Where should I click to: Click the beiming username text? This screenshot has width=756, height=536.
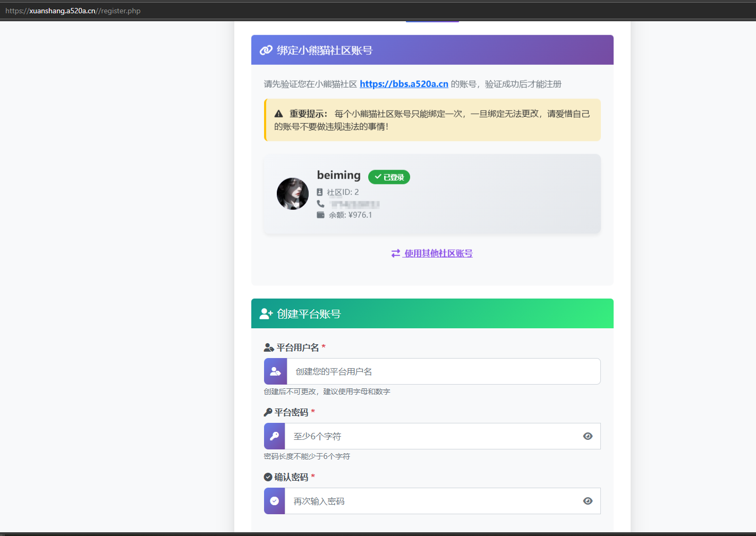[338, 175]
